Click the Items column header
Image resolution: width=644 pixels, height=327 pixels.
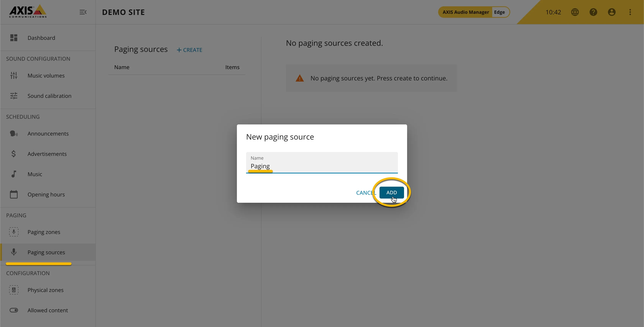[x=232, y=67]
